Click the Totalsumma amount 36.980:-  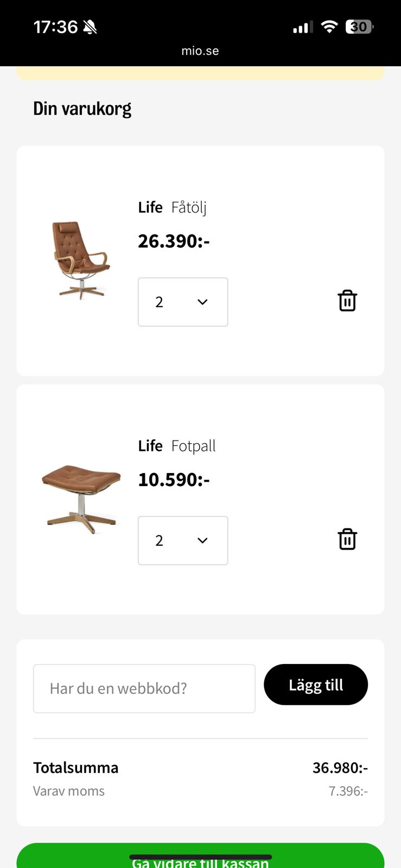point(340,768)
